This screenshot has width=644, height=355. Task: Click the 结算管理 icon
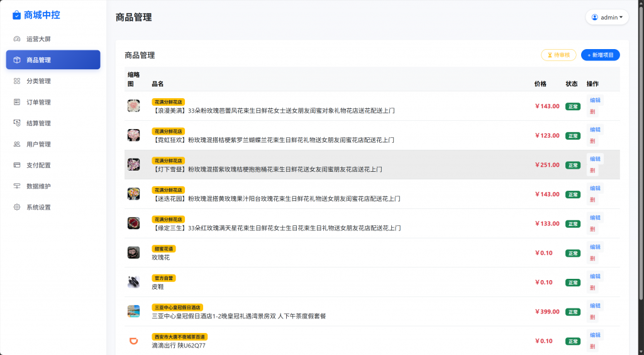(x=17, y=123)
